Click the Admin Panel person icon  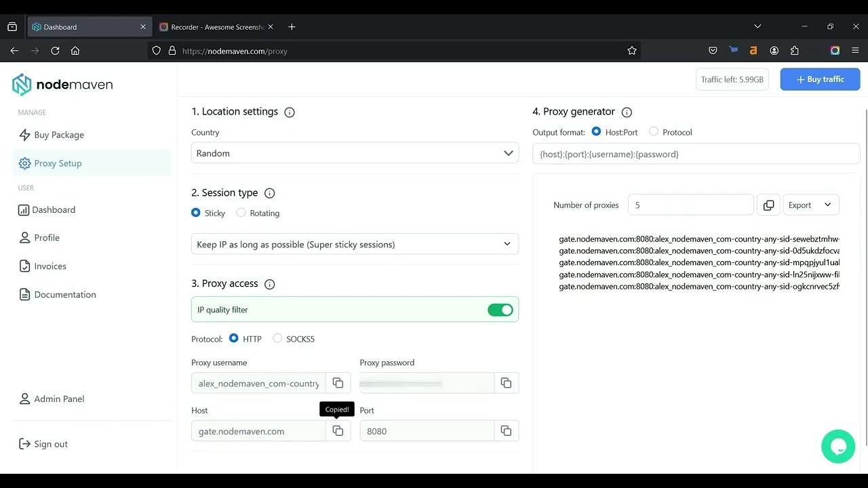point(24,399)
